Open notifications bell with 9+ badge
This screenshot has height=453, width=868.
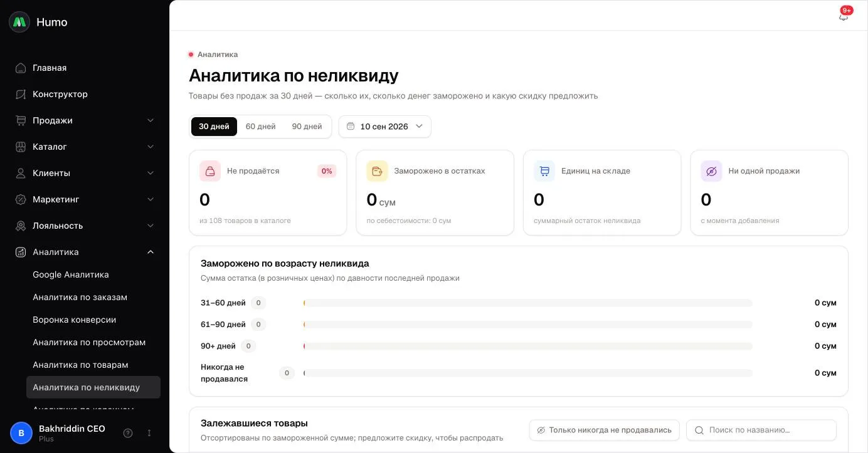coord(844,16)
